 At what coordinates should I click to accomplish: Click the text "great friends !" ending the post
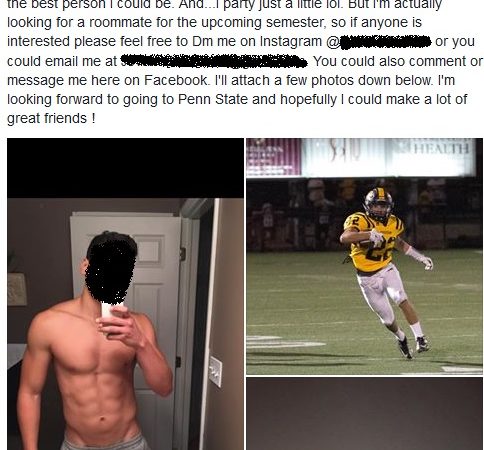coord(51,119)
